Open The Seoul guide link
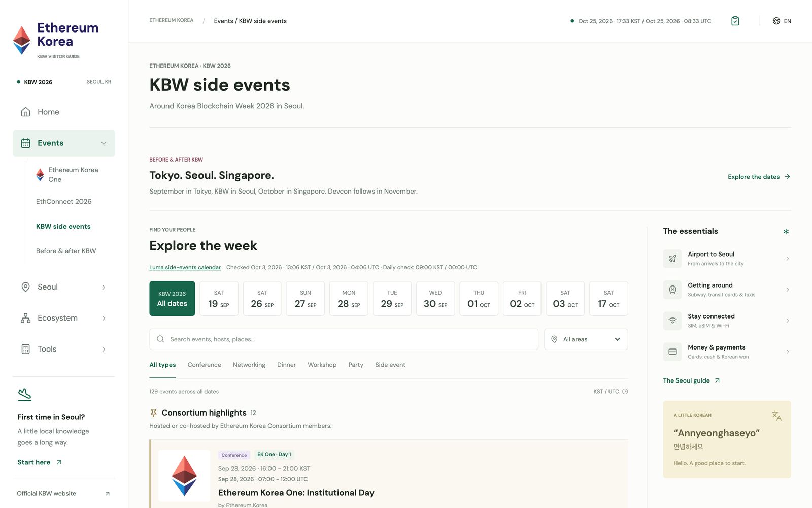This screenshot has width=812, height=508. point(691,380)
